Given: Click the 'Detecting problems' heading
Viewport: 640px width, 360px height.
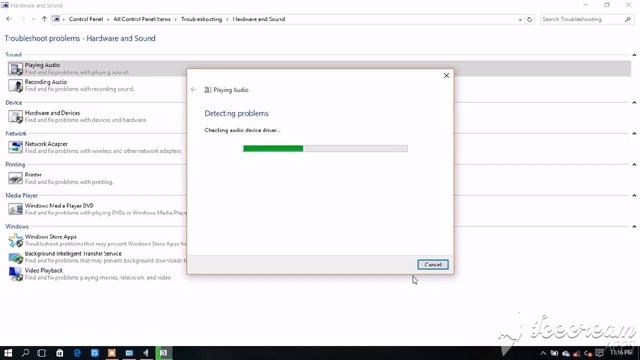Looking at the screenshot, I should tap(236, 113).
